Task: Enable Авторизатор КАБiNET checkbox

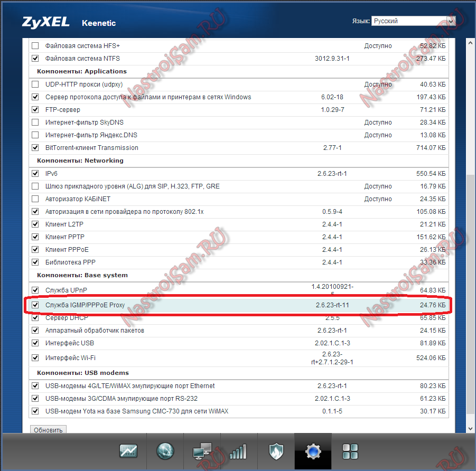Action: [x=35, y=199]
